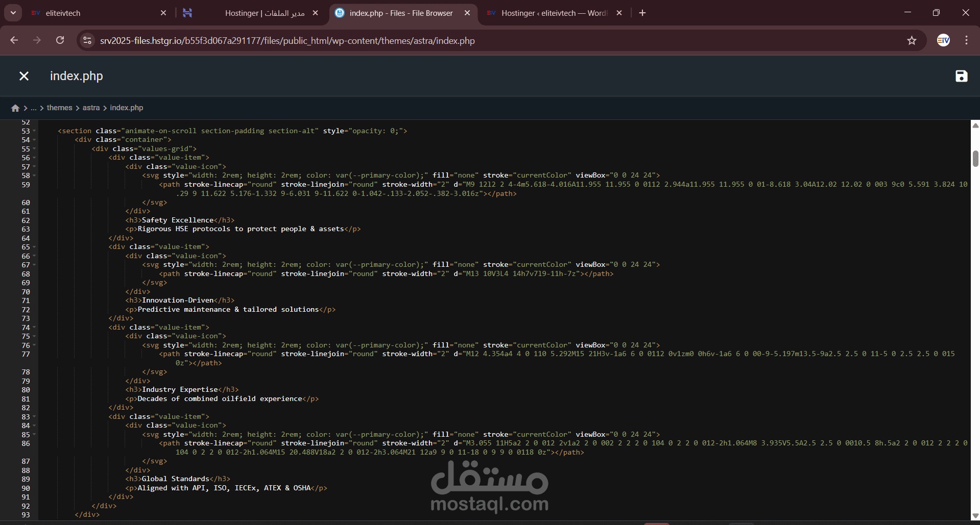Navigate to astra folder breadcrumb
The height and width of the screenshot is (525, 980).
click(x=91, y=108)
